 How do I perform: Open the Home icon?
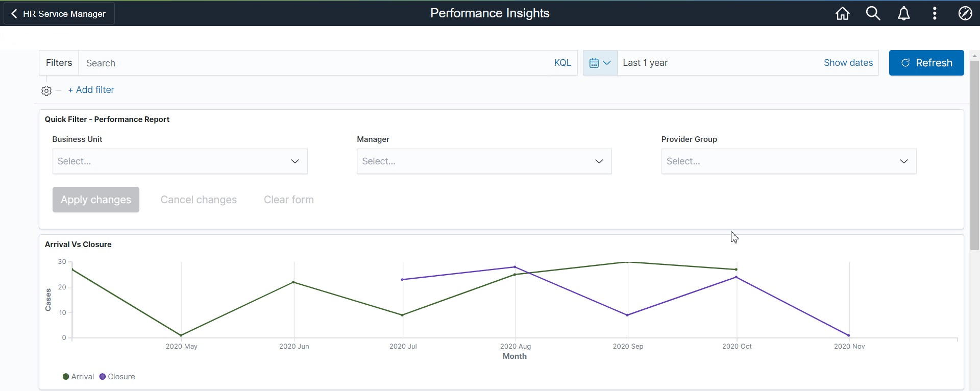[843, 13]
